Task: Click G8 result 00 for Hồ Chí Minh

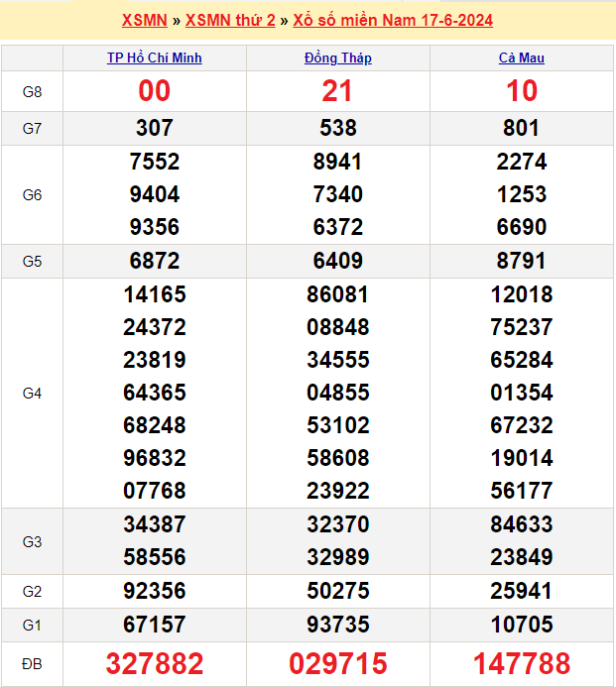Action: point(155,91)
